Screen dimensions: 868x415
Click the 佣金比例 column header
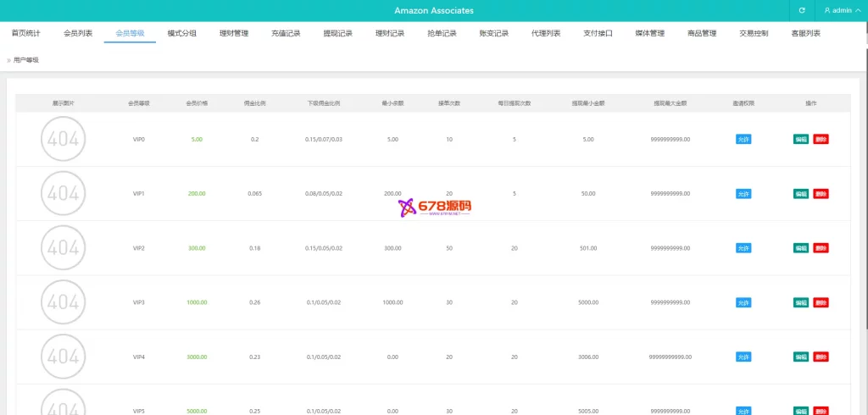[254, 103]
